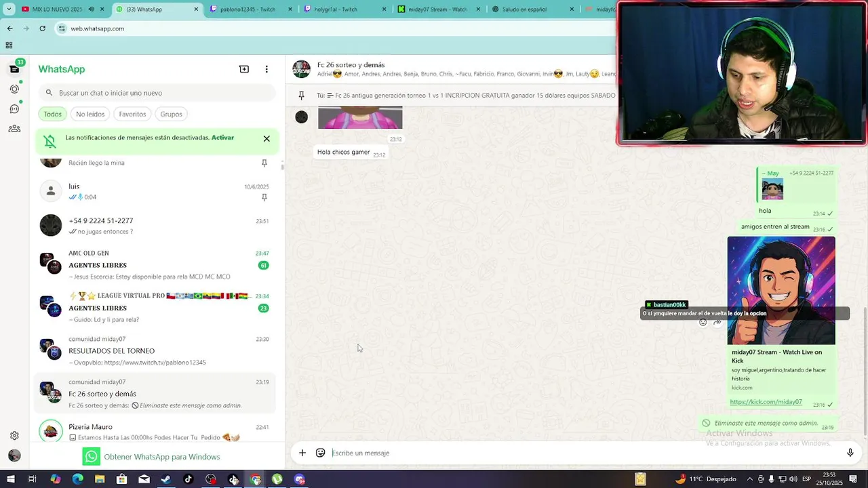868x488 pixels.
Task: Open WhatsApp settings gear icon
Action: coord(14,436)
